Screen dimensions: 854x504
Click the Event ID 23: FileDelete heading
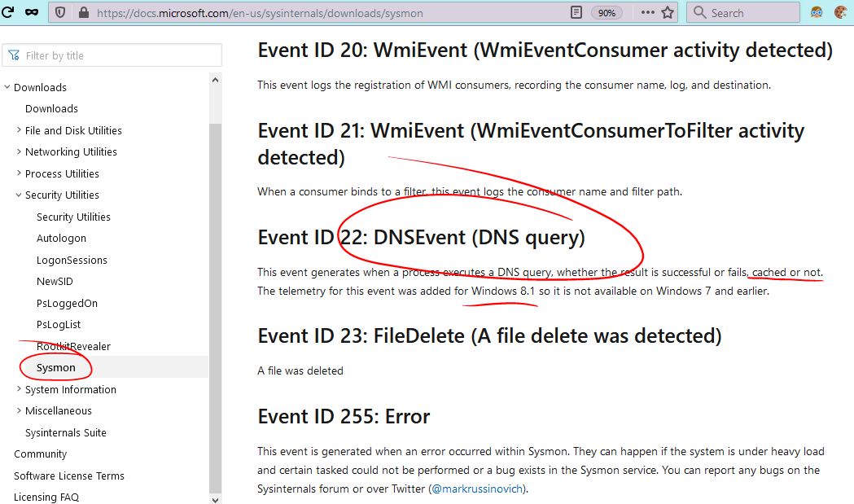pyautogui.click(x=489, y=335)
